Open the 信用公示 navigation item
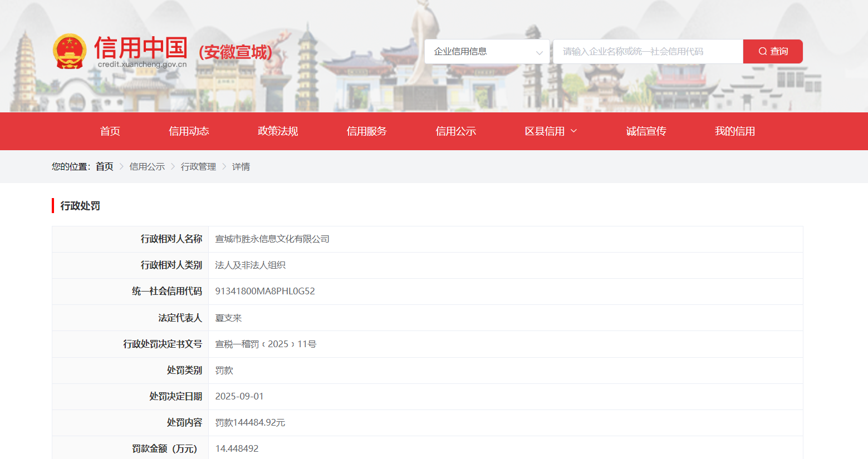 point(455,131)
